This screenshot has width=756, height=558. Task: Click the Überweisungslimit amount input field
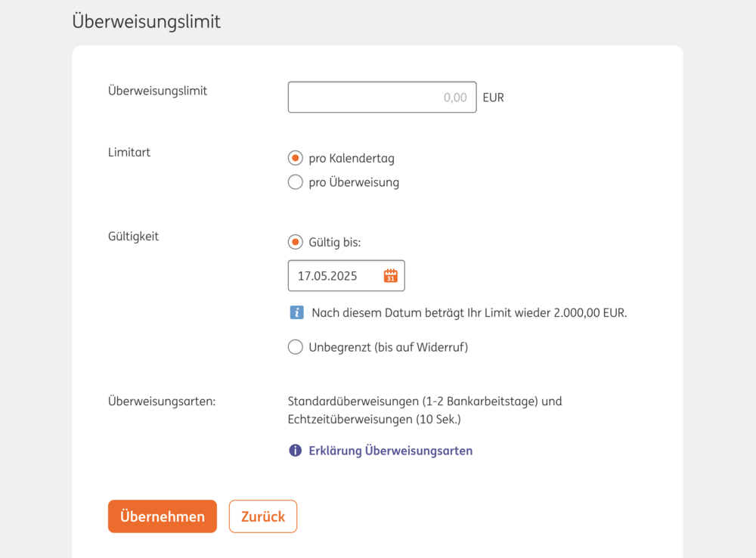pyautogui.click(x=382, y=97)
